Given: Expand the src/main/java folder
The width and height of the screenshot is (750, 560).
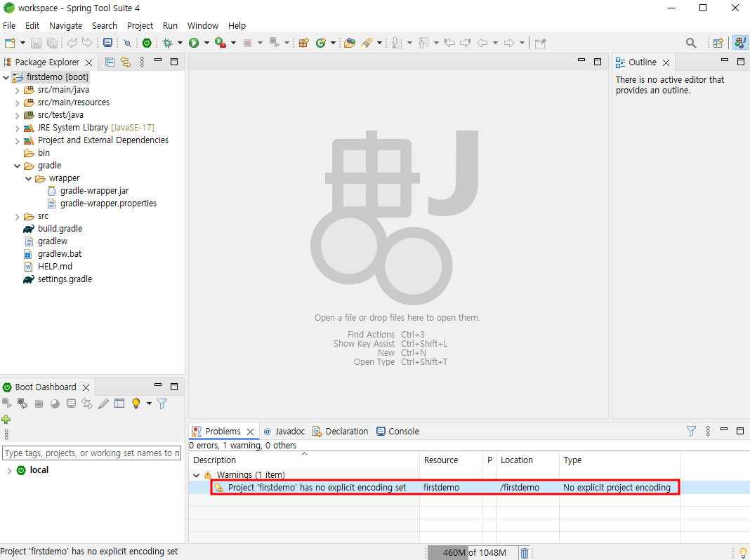Looking at the screenshot, I should pyautogui.click(x=18, y=90).
